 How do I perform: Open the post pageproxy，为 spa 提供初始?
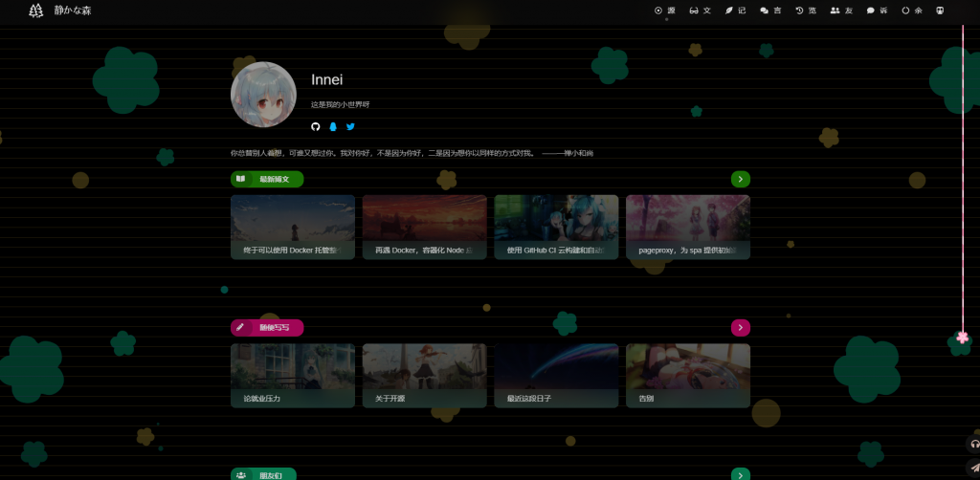(x=688, y=228)
